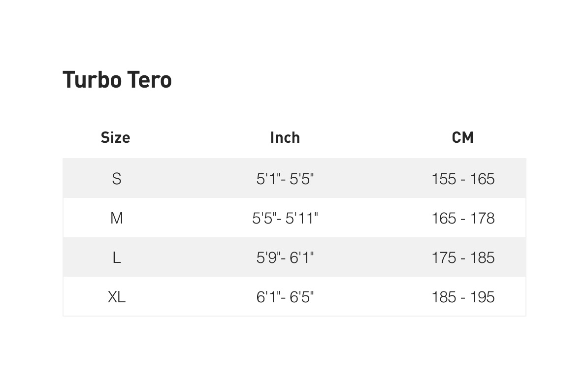Screen dimensions: 588x385
Task: Select the 5'1"- 5'5" inch value
Action: (285, 179)
